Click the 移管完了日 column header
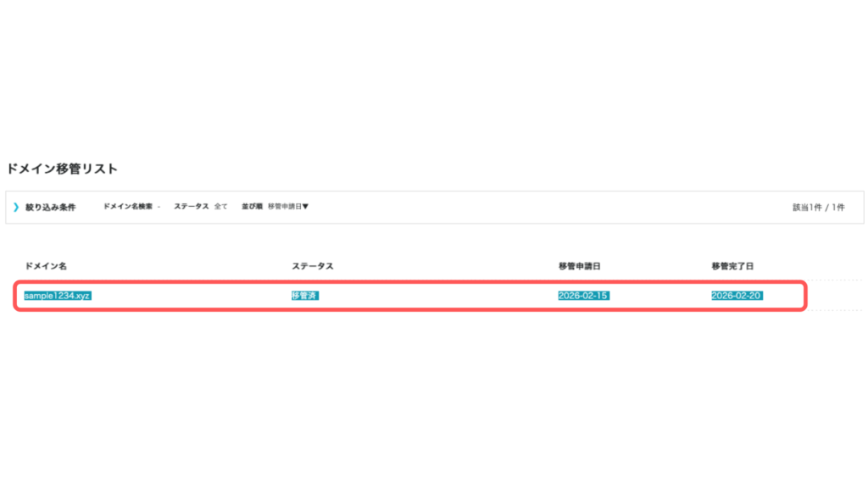 tap(732, 266)
